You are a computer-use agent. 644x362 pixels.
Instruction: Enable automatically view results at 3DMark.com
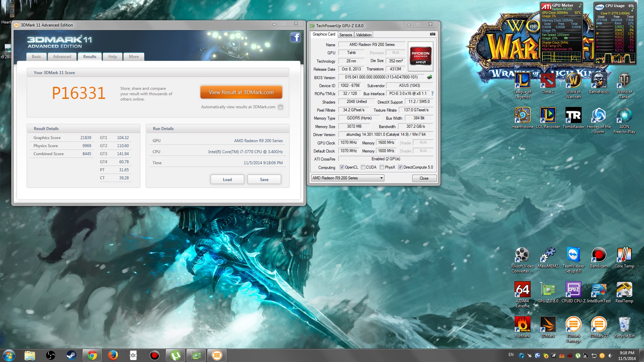[281, 107]
